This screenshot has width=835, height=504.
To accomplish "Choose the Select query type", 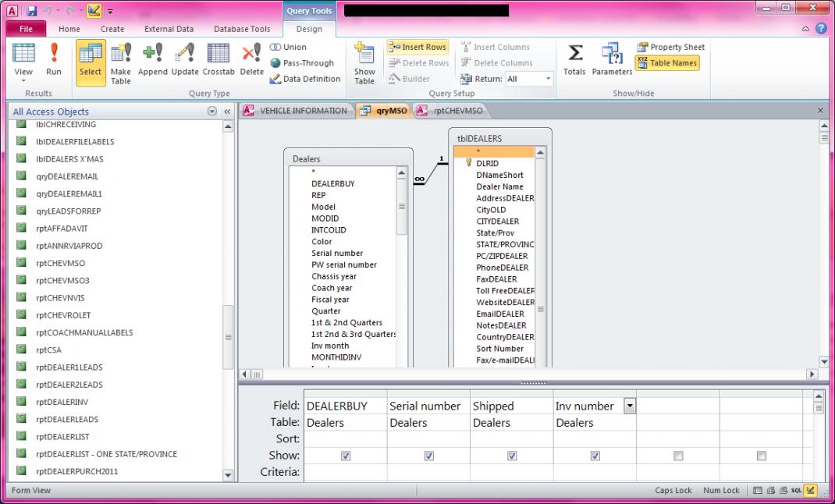I will tap(91, 62).
